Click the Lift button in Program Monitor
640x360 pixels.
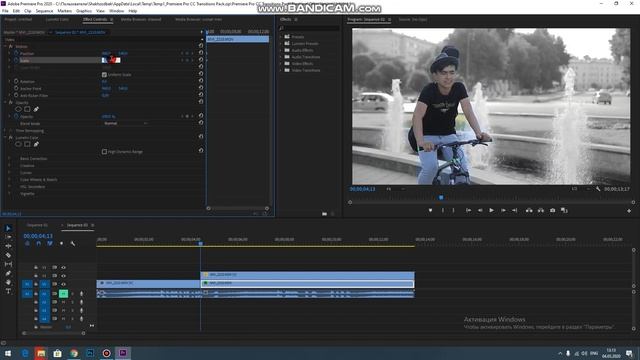(x=529, y=211)
